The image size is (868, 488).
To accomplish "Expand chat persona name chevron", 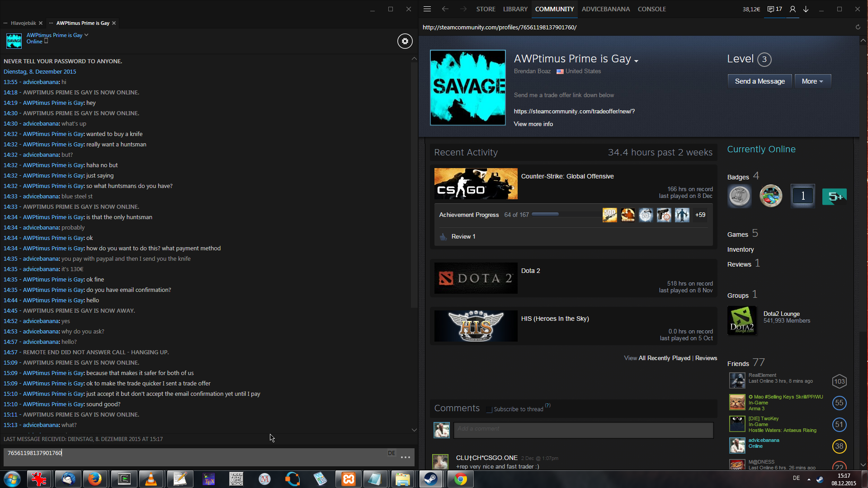I will [x=86, y=35].
